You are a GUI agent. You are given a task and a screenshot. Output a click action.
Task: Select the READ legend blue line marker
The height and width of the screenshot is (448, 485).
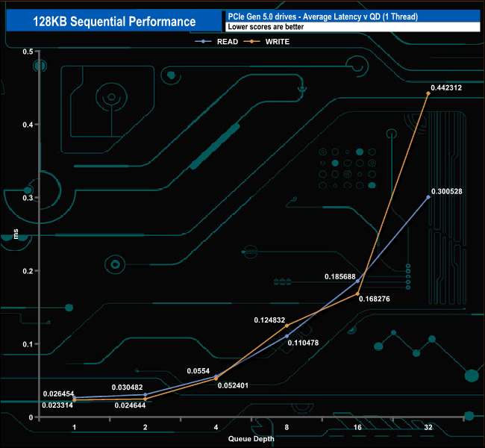tap(203, 42)
